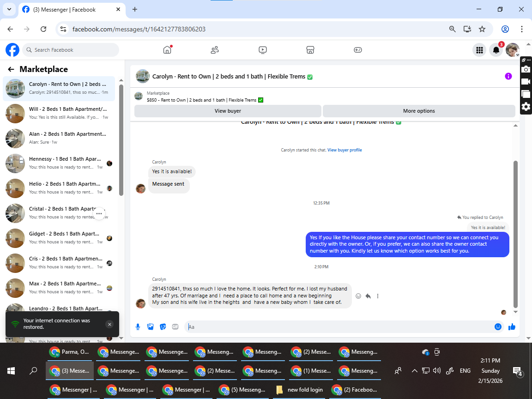Open Windows action center notifications
The width and height of the screenshot is (532, 399).
(517, 371)
